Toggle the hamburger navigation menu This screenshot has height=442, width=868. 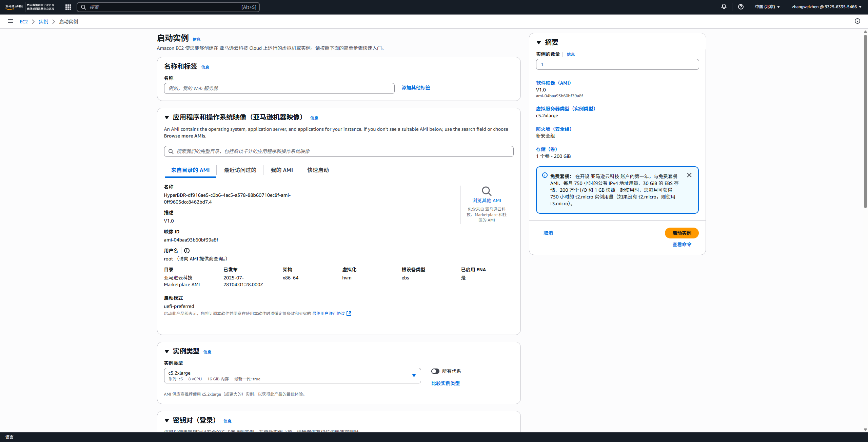click(11, 21)
